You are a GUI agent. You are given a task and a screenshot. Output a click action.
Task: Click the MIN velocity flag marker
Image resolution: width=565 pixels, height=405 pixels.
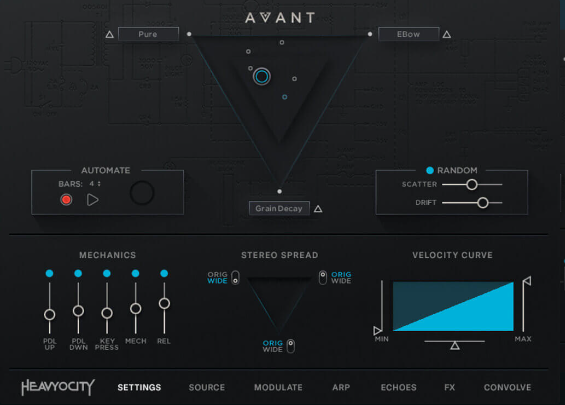(377, 330)
